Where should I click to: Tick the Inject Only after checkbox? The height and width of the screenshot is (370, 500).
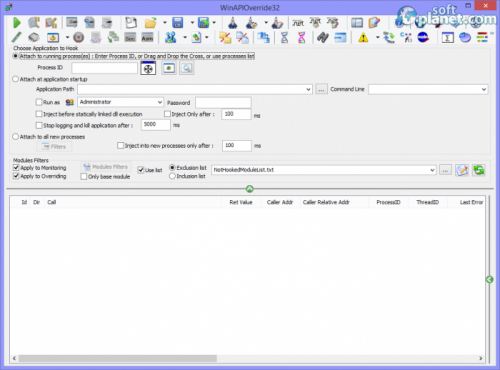coord(167,114)
